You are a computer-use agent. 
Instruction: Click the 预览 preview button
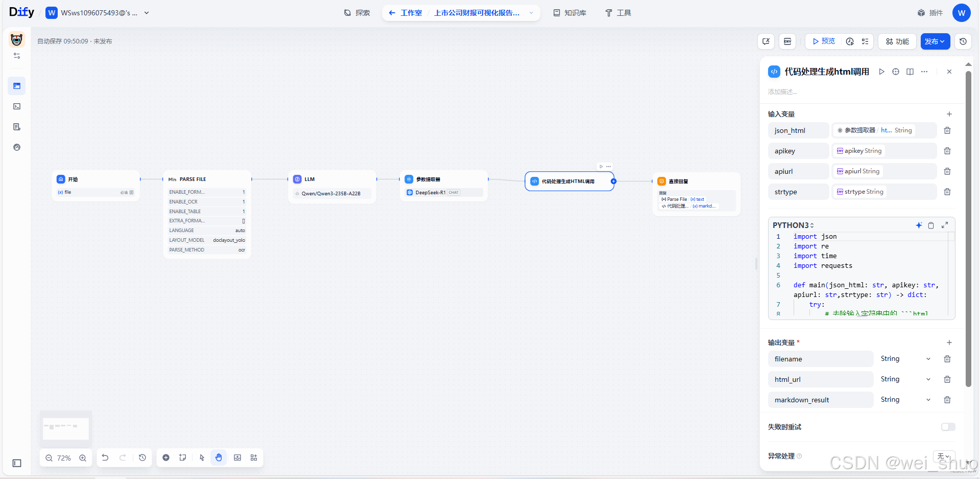coord(824,41)
